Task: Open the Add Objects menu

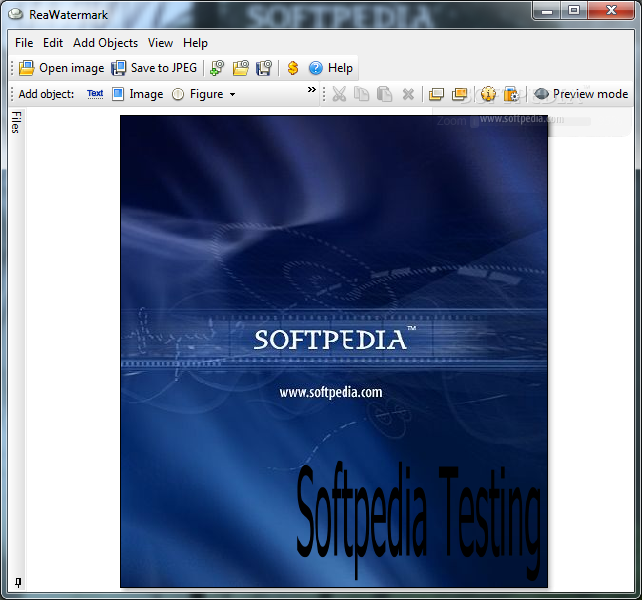Action: (105, 43)
